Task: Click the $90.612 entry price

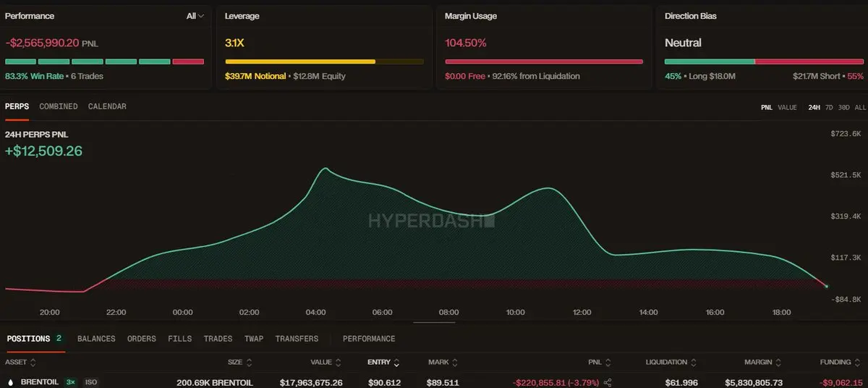Action: click(384, 382)
